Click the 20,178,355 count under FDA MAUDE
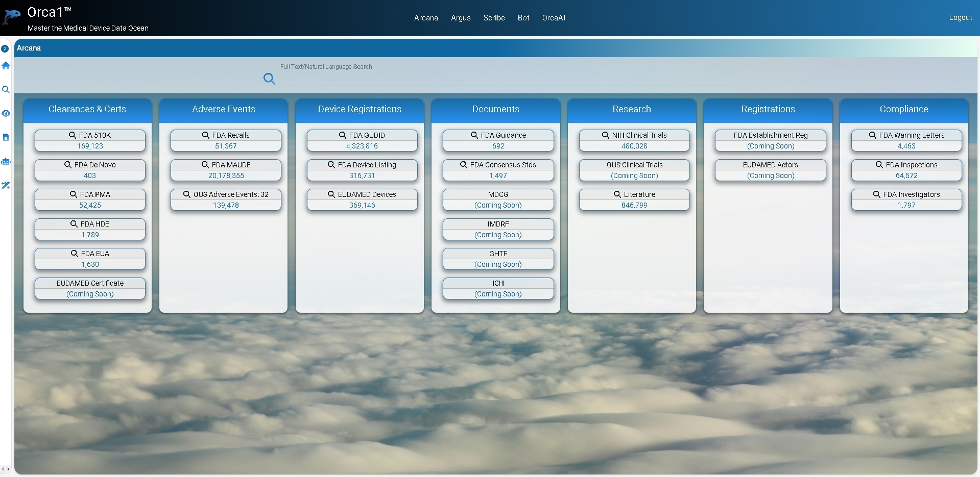This screenshot has width=980, height=477. (x=226, y=176)
